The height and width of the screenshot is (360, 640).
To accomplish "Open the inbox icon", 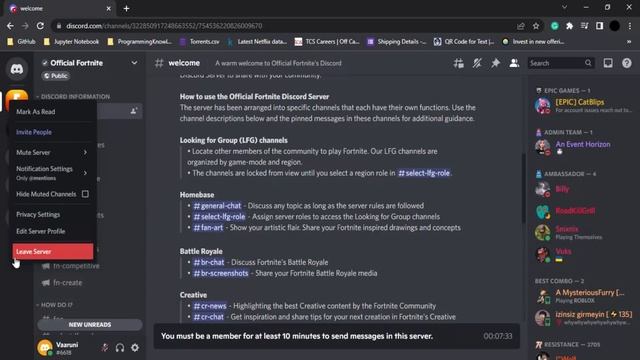I will (608, 63).
